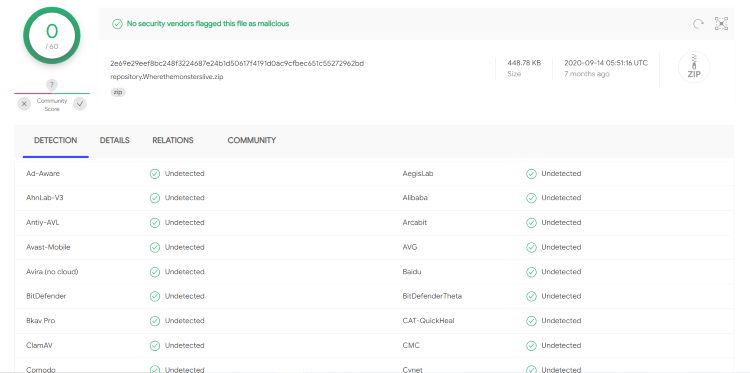Click the 0 / 60 detection score circle
This screenshot has height=373, width=750.
52,36
